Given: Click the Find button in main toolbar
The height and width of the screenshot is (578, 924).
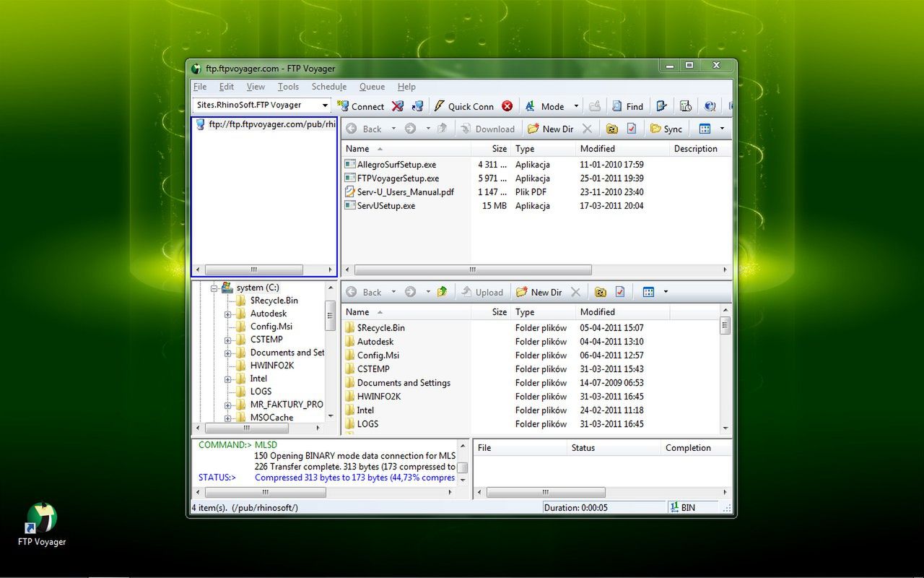Looking at the screenshot, I should point(627,106).
